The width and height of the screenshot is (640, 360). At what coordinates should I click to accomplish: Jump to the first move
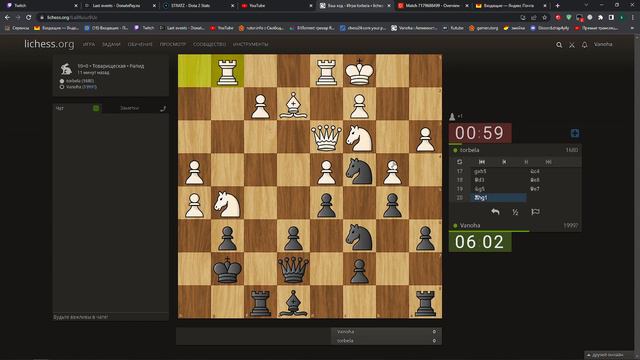482,162
